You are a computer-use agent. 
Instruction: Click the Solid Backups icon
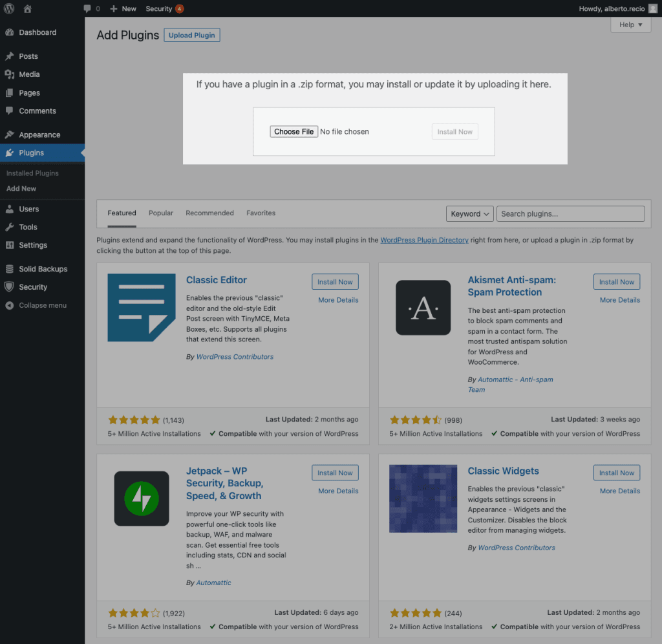point(9,268)
